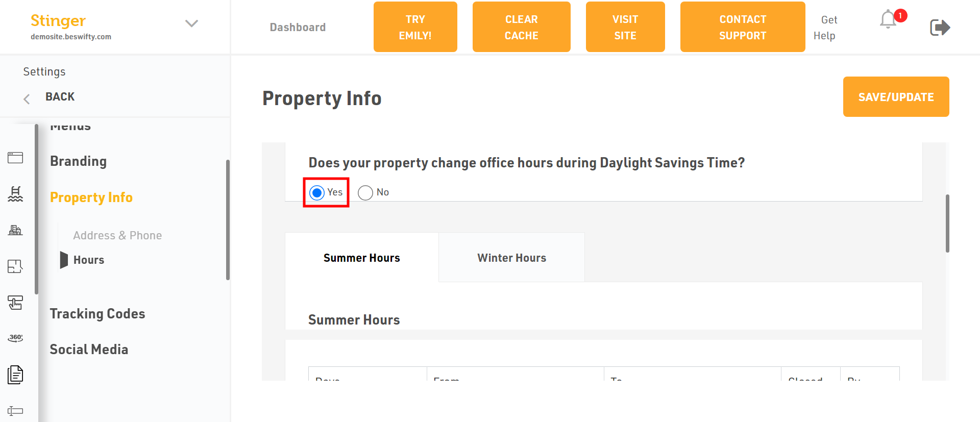This screenshot has height=422, width=980.
Task: Open the notifications bell icon
Action: pyautogui.click(x=889, y=19)
